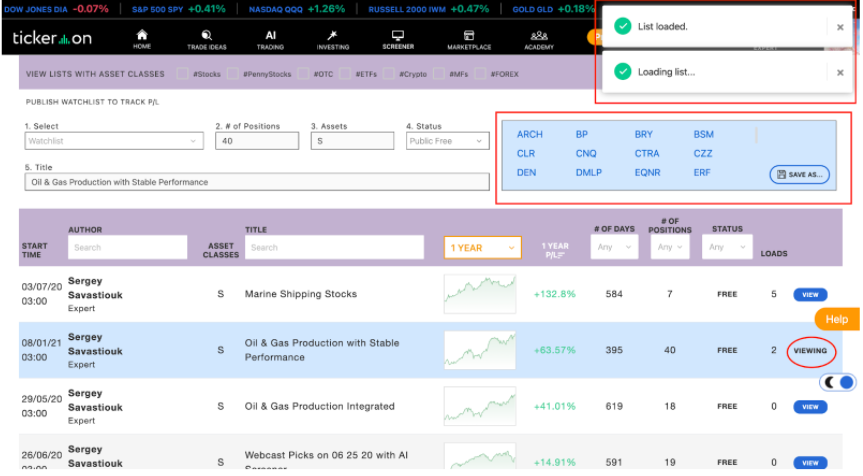The height and width of the screenshot is (476, 863).
Task: Dismiss the 'List loaded.' notification
Action: [x=840, y=27]
